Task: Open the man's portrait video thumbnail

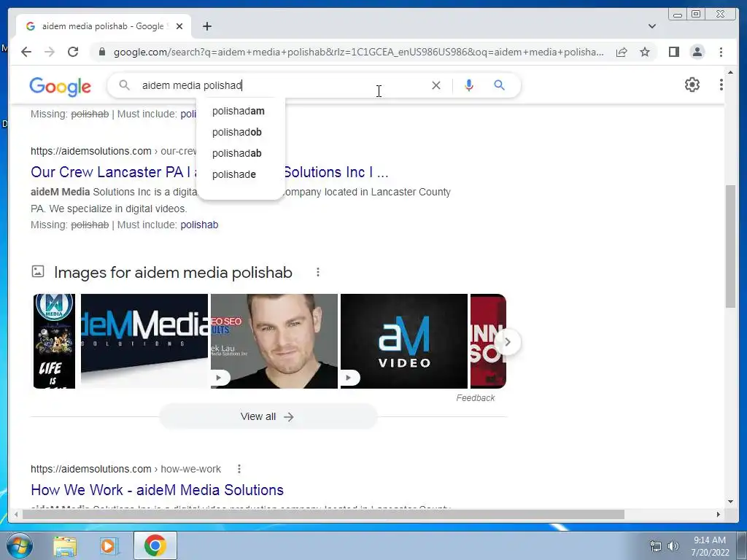Action: coord(274,341)
